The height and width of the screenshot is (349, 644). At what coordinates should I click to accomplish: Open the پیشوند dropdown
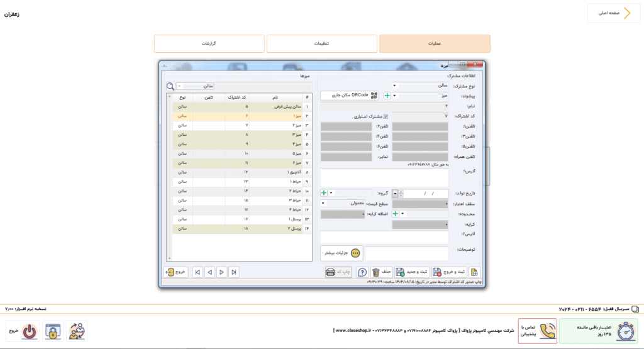click(394, 96)
